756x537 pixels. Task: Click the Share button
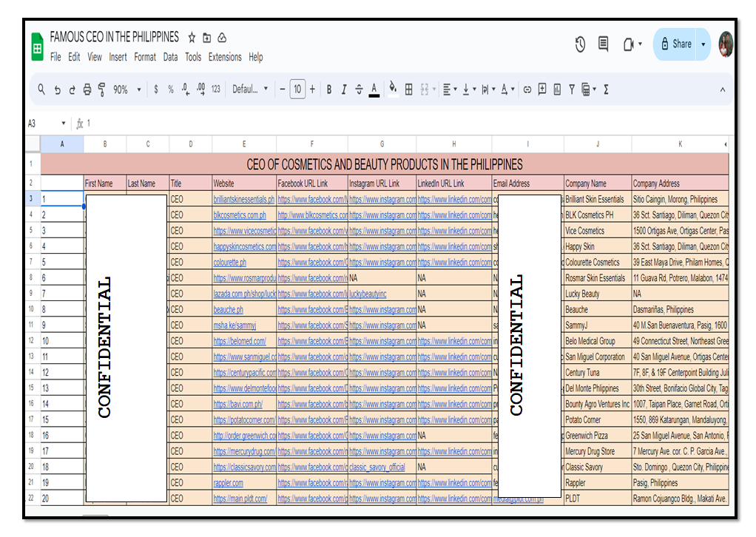coord(675,44)
